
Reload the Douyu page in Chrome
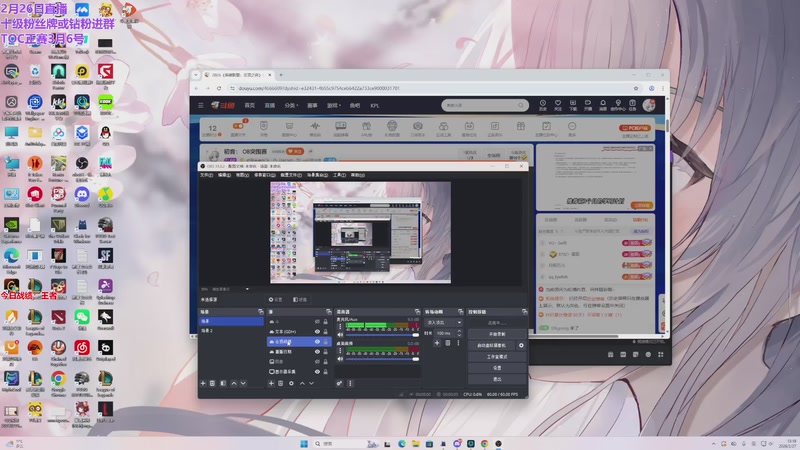click(219, 88)
